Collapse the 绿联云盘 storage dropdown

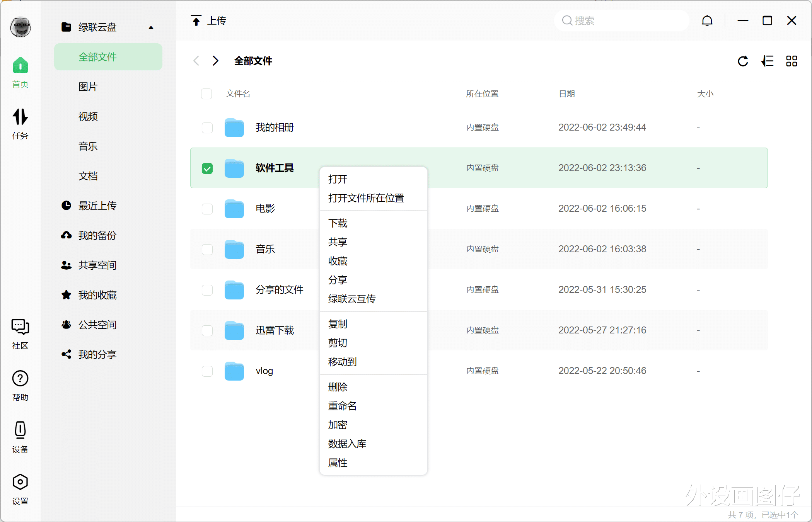pyautogui.click(x=151, y=27)
